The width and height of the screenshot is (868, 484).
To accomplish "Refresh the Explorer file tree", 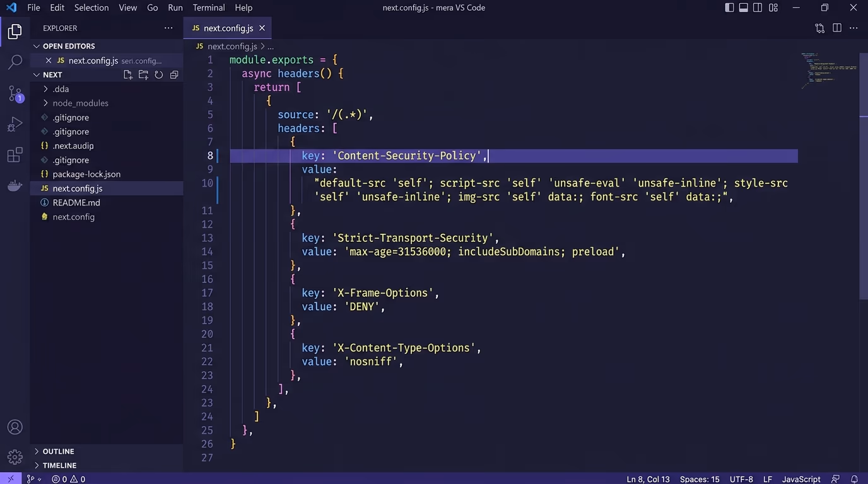I will pos(159,74).
